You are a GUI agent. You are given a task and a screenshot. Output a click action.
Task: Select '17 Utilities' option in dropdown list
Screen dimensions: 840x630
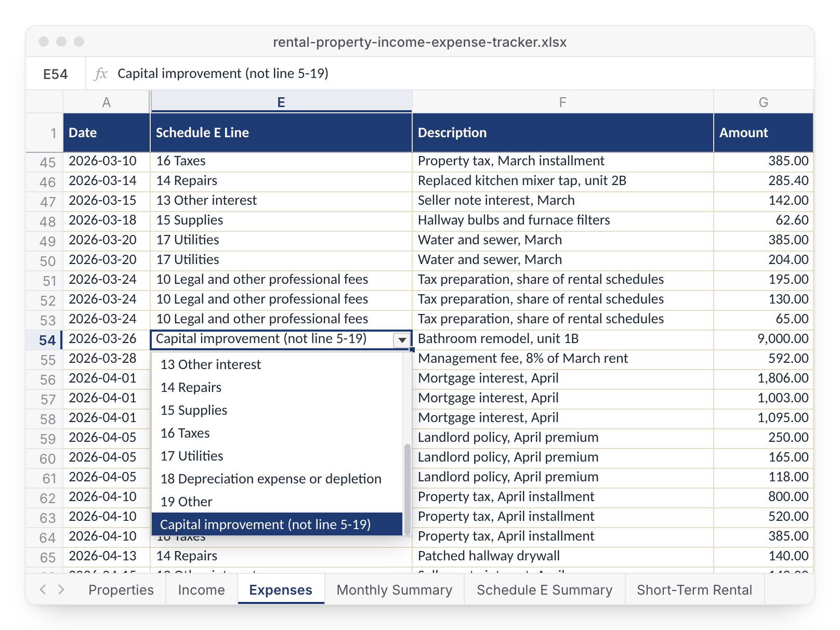pyautogui.click(x=277, y=456)
